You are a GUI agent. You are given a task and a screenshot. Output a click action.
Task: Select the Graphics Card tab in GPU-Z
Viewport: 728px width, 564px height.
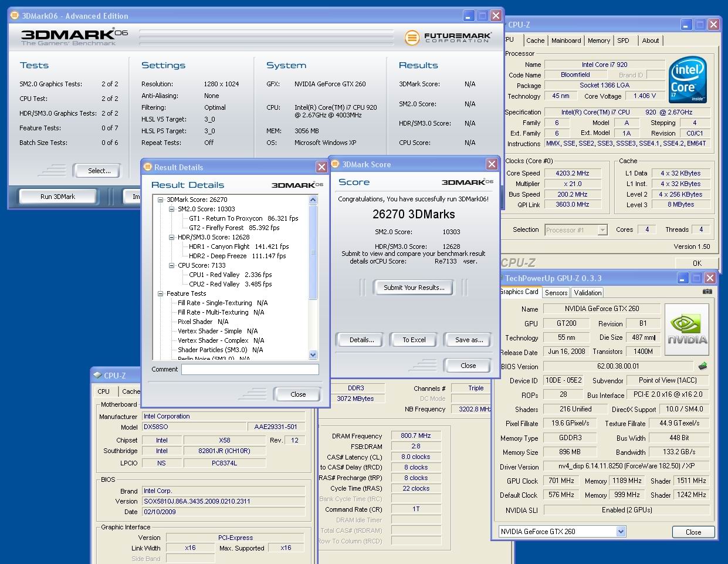coord(519,292)
